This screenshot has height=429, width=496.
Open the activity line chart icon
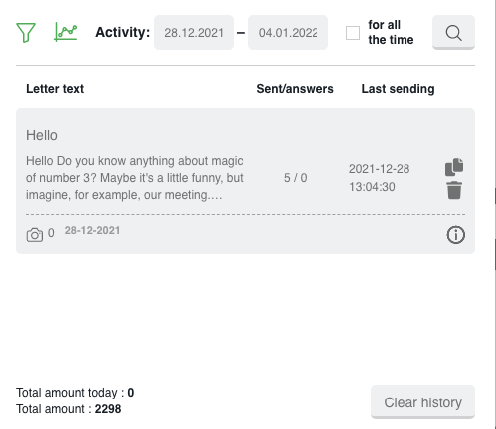(66, 32)
